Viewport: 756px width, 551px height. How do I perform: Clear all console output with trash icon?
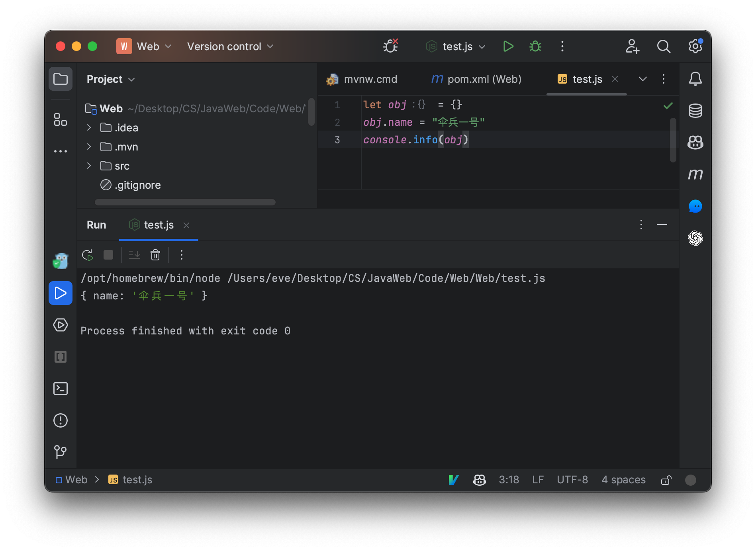pyautogui.click(x=155, y=255)
